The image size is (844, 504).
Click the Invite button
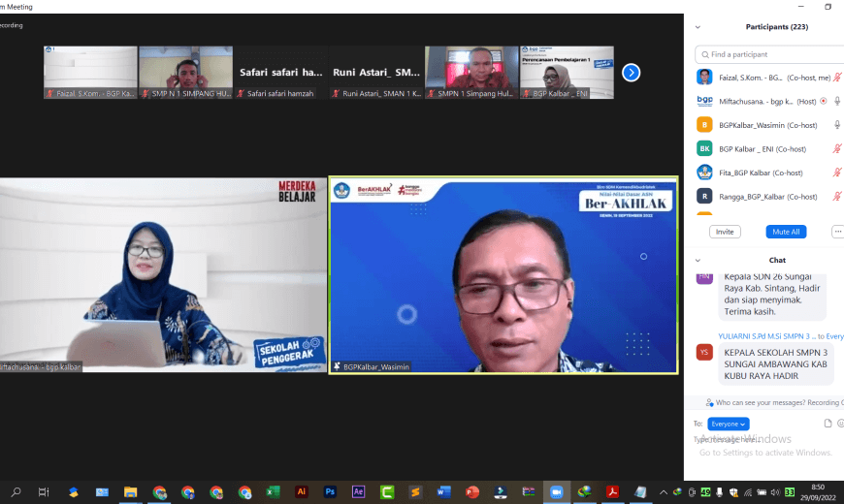pyautogui.click(x=725, y=232)
